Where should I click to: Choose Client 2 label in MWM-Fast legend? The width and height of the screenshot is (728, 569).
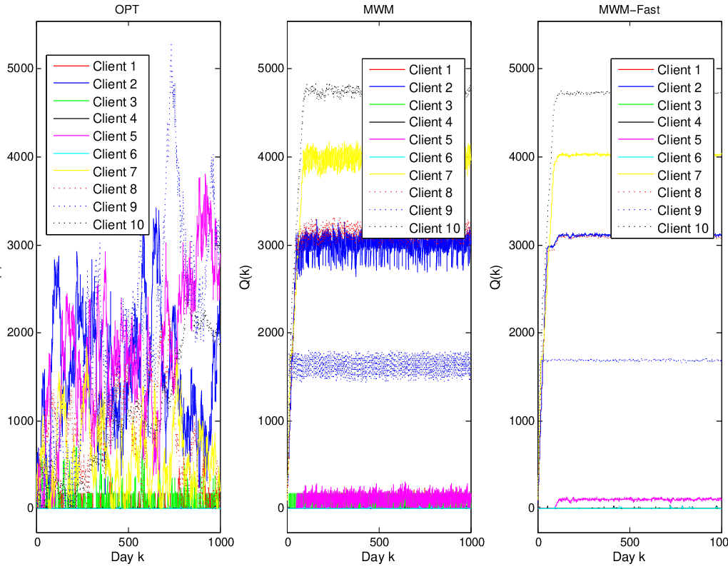click(x=679, y=88)
